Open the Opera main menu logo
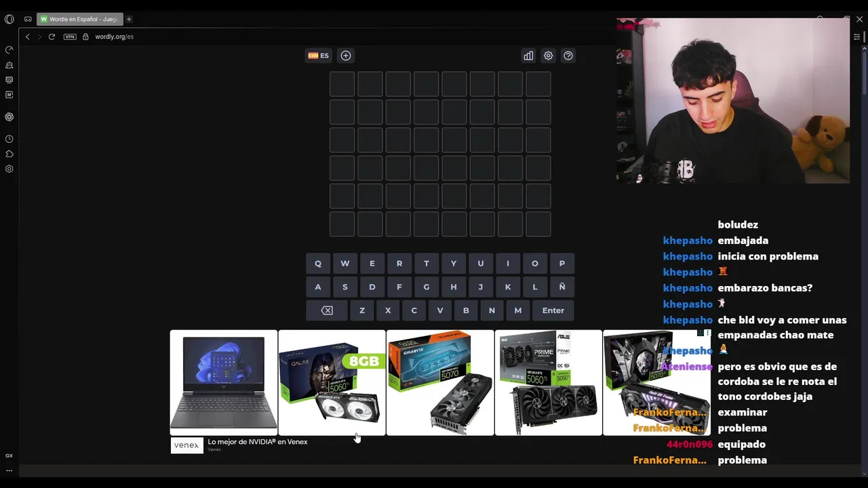The height and width of the screenshot is (488, 868). pos(9,19)
